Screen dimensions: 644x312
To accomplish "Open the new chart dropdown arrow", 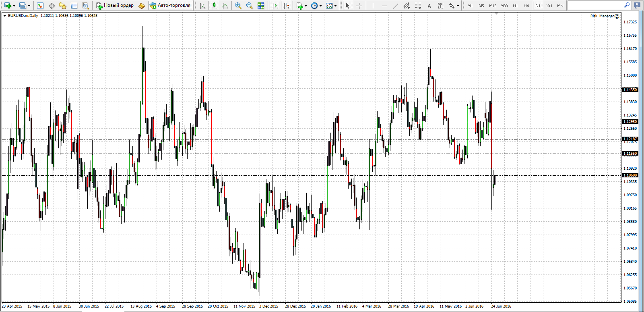I will click(14, 6).
